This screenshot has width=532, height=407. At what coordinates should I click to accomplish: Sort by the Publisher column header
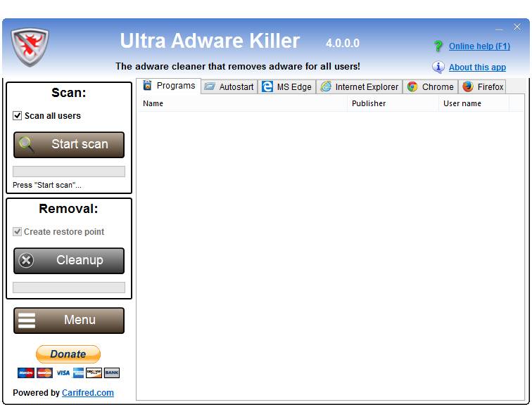pyautogui.click(x=393, y=103)
